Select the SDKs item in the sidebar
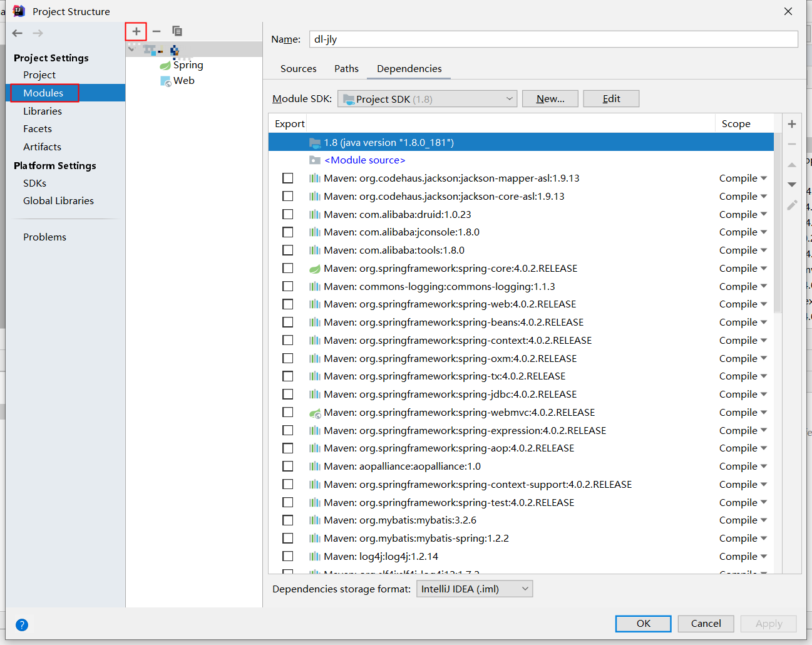The width and height of the screenshot is (812, 645). [34, 183]
